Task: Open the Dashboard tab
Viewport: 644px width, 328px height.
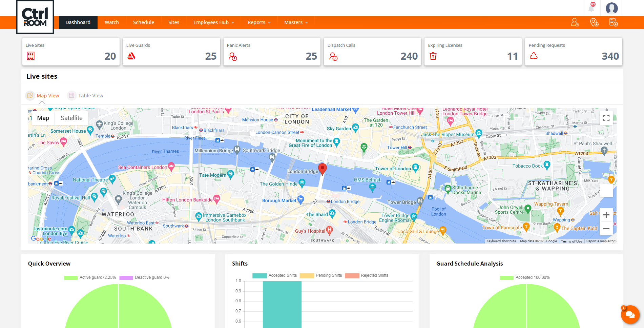Action: pyautogui.click(x=78, y=22)
